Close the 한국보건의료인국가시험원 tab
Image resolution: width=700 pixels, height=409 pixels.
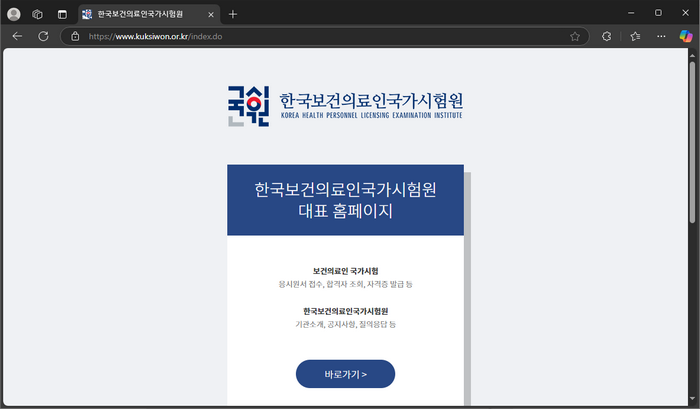click(211, 14)
